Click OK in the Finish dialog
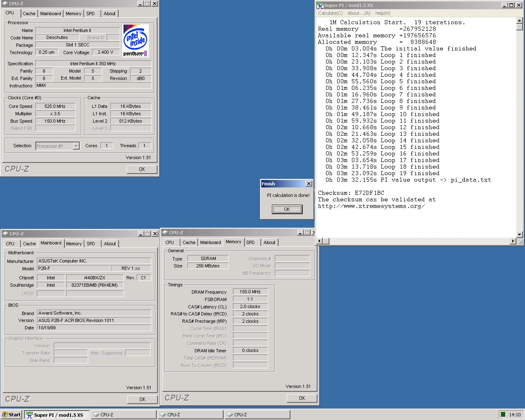This screenshot has width=525, height=420. pyautogui.click(x=287, y=209)
